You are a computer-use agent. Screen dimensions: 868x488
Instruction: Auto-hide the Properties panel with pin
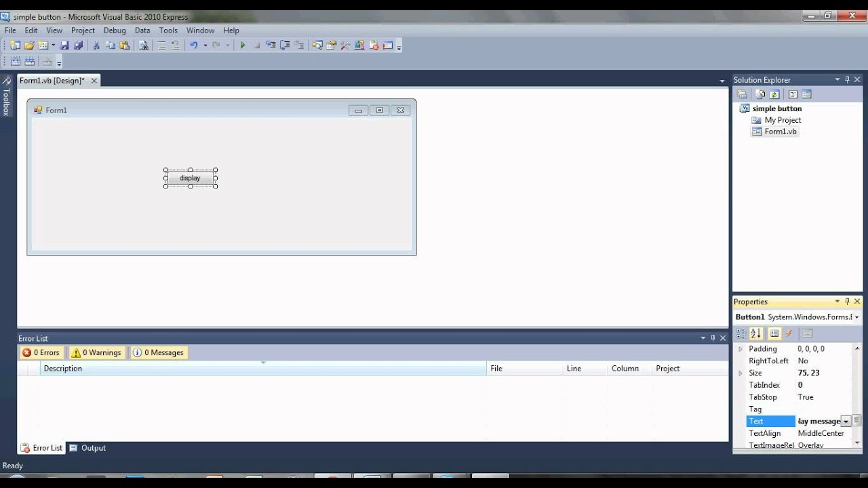point(847,302)
